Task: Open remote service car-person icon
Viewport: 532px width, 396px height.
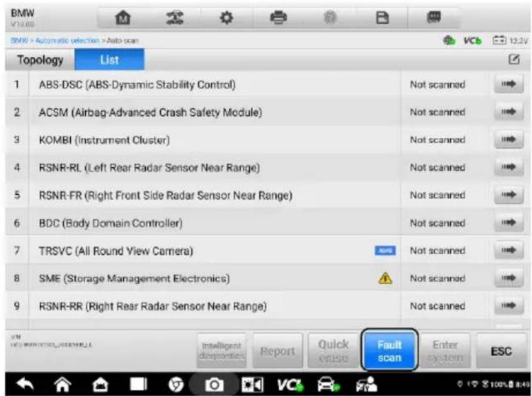Action: [366, 385]
